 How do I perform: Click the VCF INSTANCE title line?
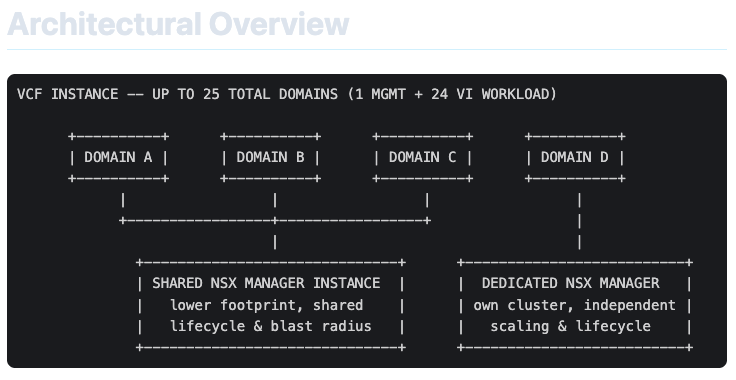(x=287, y=94)
